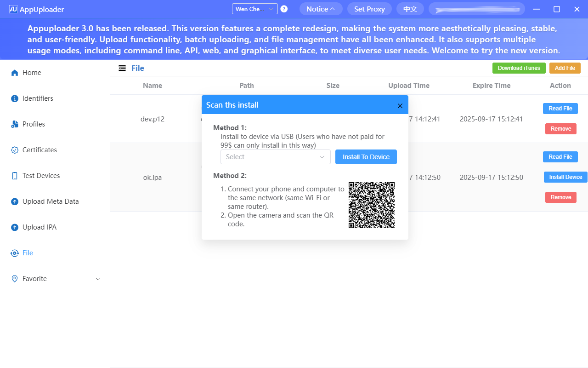The image size is (588, 368).
Task: Click the File page title
Action: click(138, 68)
